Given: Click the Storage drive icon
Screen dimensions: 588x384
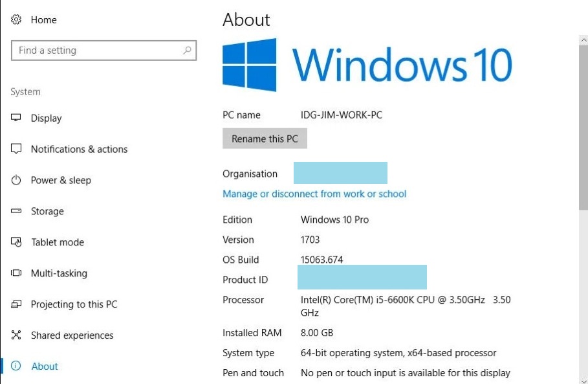Looking at the screenshot, I should tap(16, 211).
